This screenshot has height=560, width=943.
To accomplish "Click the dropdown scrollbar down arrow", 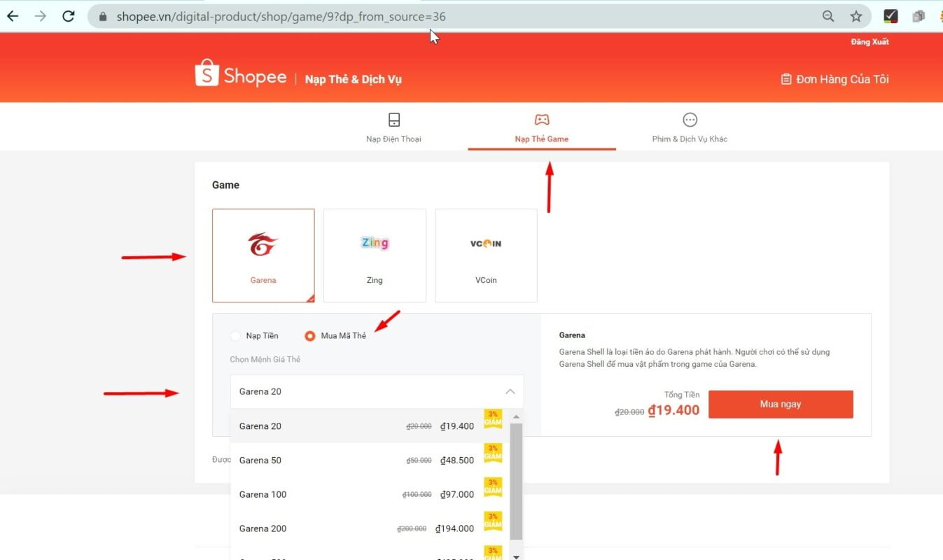I will tap(516, 556).
